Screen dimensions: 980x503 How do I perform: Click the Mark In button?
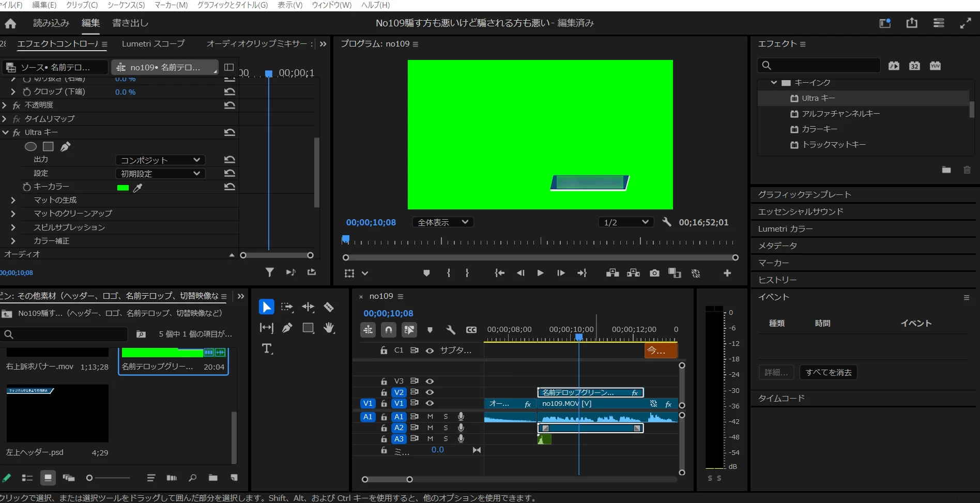click(449, 273)
